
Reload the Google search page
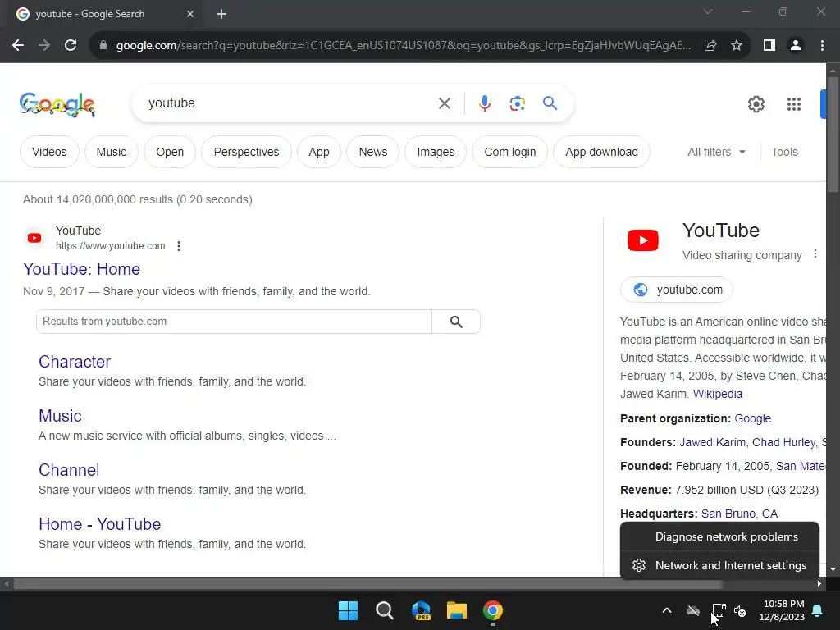(71, 46)
